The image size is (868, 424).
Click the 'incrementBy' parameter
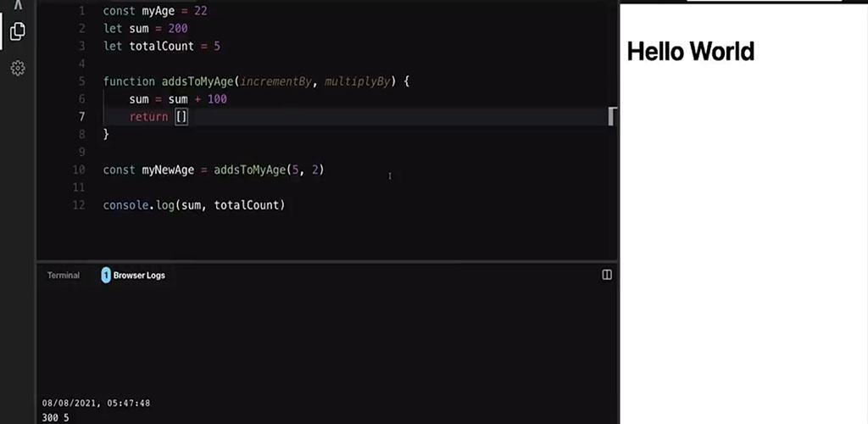(x=275, y=82)
